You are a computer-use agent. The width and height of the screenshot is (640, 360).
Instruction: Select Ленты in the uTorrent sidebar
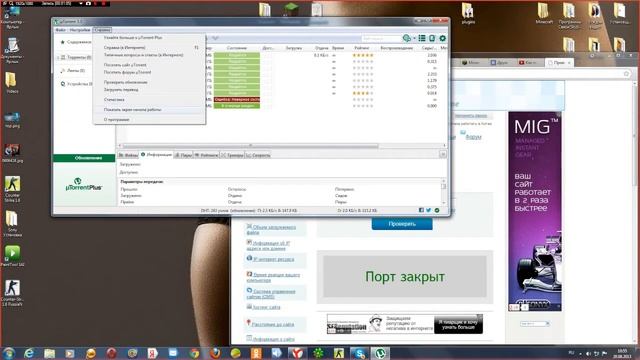76,71
